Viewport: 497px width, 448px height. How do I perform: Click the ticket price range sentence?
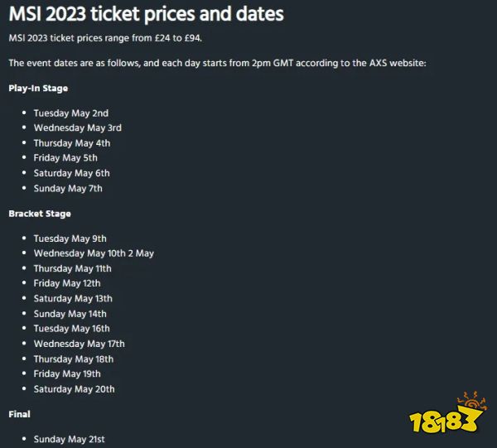[105, 38]
